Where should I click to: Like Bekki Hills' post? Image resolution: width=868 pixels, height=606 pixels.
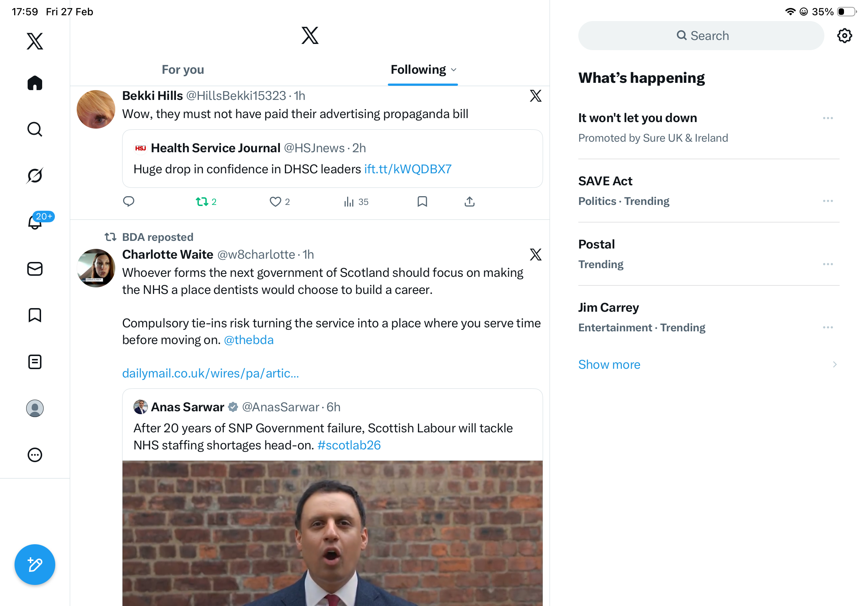[x=275, y=202]
